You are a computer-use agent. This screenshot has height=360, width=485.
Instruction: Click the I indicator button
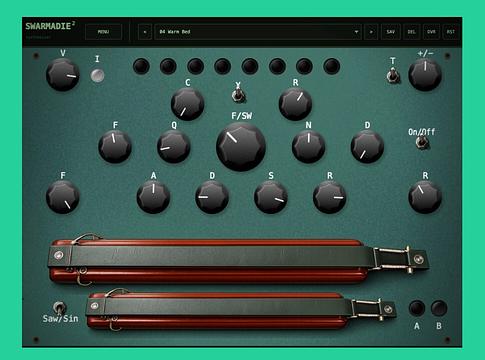pyautogui.click(x=97, y=76)
